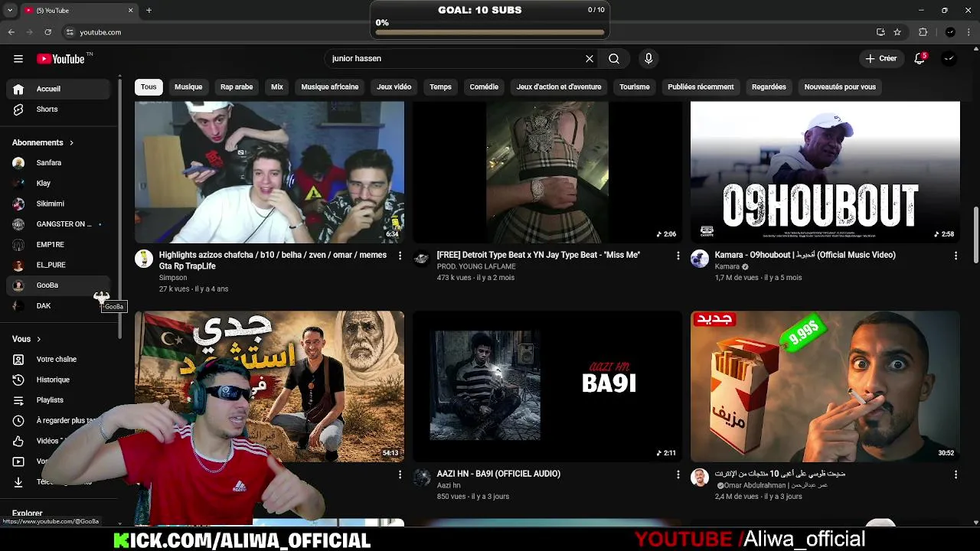Open the GooBa subscription channel
This screenshot has width=980, height=551.
tap(58, 285)
